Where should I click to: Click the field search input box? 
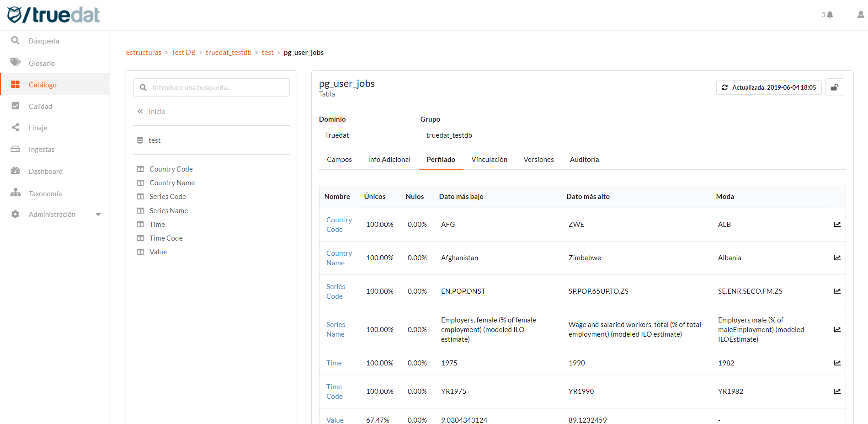(211, 87)
